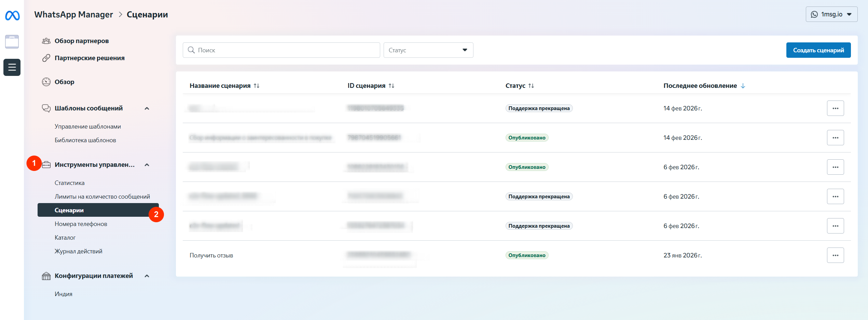Click the Meta logo icon
This screenshot has width=868, height=320.
[x=12, y=15]
